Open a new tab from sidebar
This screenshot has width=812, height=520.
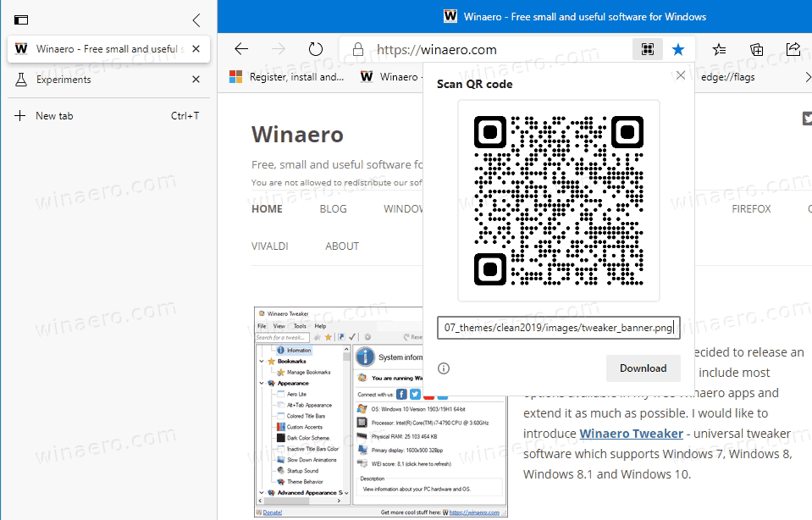tap(108, 115)
